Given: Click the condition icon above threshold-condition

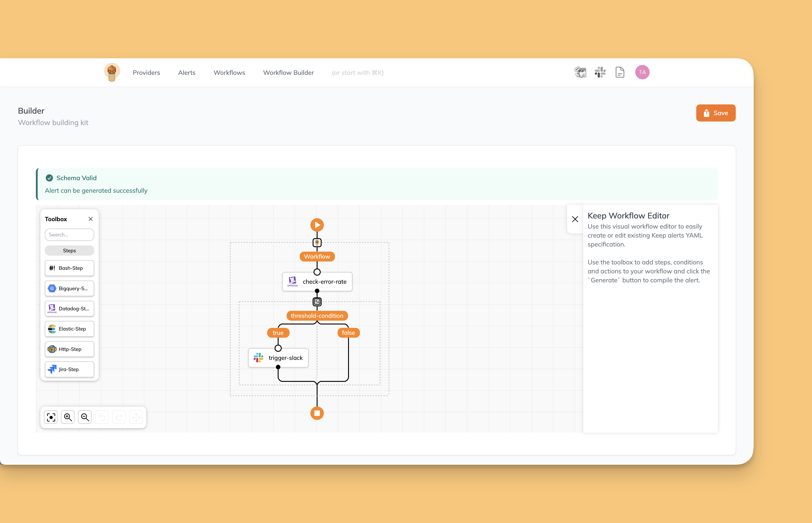Looking at the screenshot, I should pyautogui.click(x=317, y=302).
